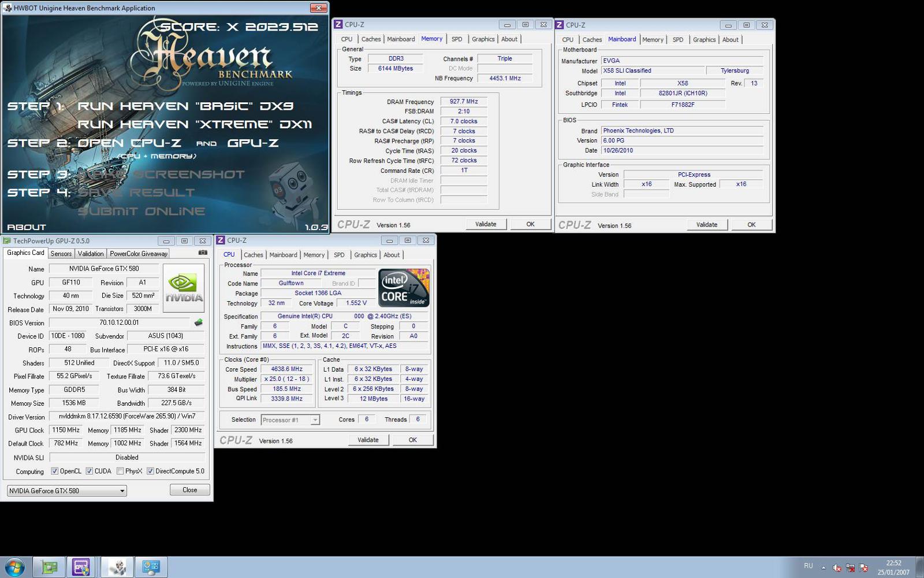Toggle the OpenCL checkbox
The image size is (924, 578).
coord(55,471)
